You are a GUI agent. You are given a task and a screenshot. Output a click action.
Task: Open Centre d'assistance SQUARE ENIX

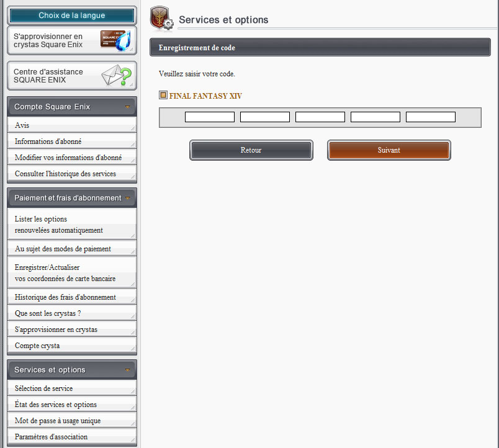point(72,76)
